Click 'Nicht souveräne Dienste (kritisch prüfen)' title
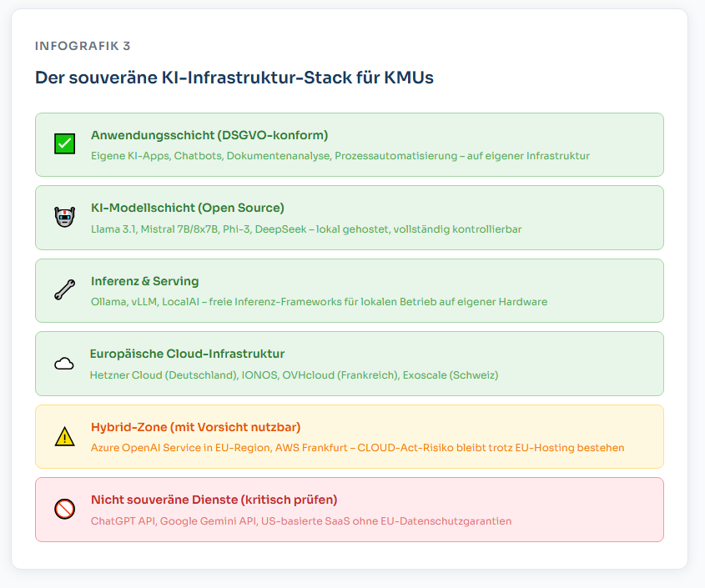This screenshot has width=705, height=588. [x=214, y=500]
